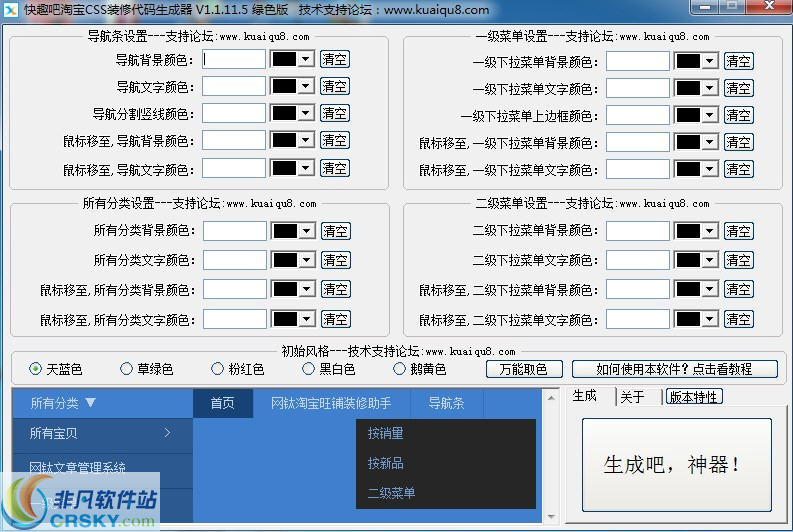The image size is (793, 532).
Task: Close the window with the X button
Action: [769, 6]
